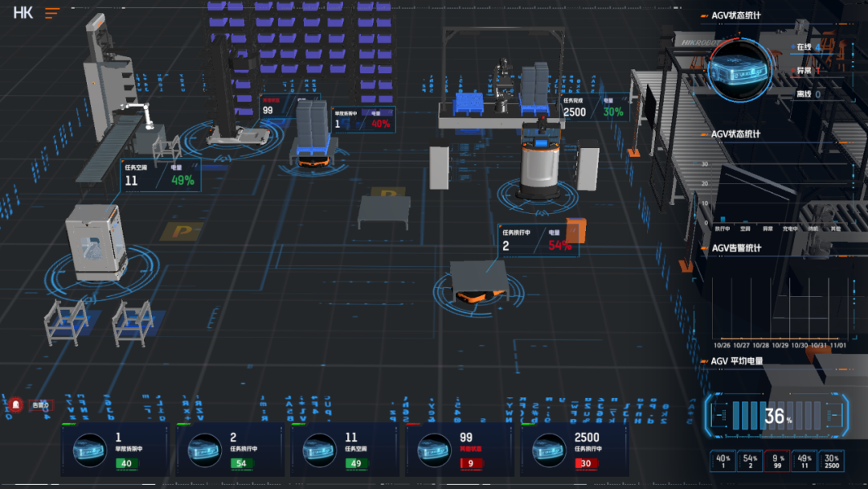Click the AGV 99 thumbnail icon in bottom card
The width and height of the screenshot is (868, 489).
pyautogui.click(x=433, y=450)
